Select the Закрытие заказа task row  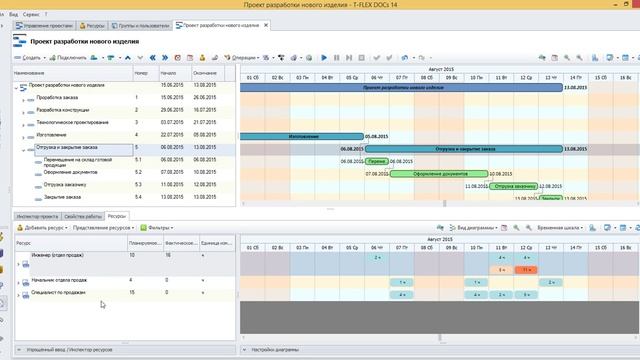124,198
